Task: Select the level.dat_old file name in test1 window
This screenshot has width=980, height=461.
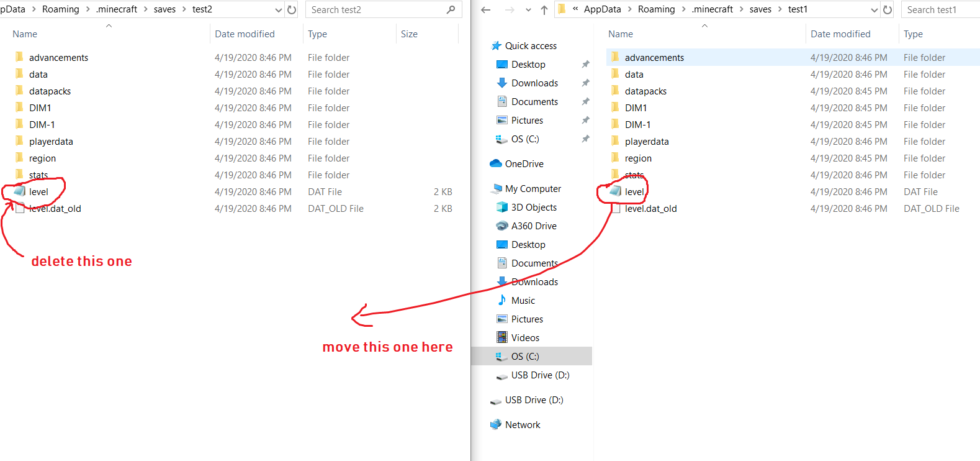Action: 650,208
